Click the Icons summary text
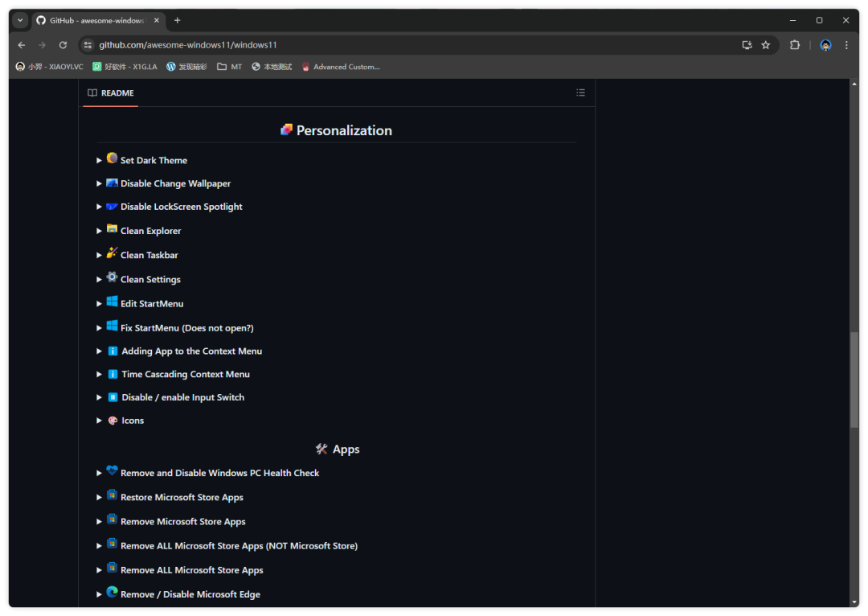868x616 pixels. pyautogui.click(x=133, y=421)
